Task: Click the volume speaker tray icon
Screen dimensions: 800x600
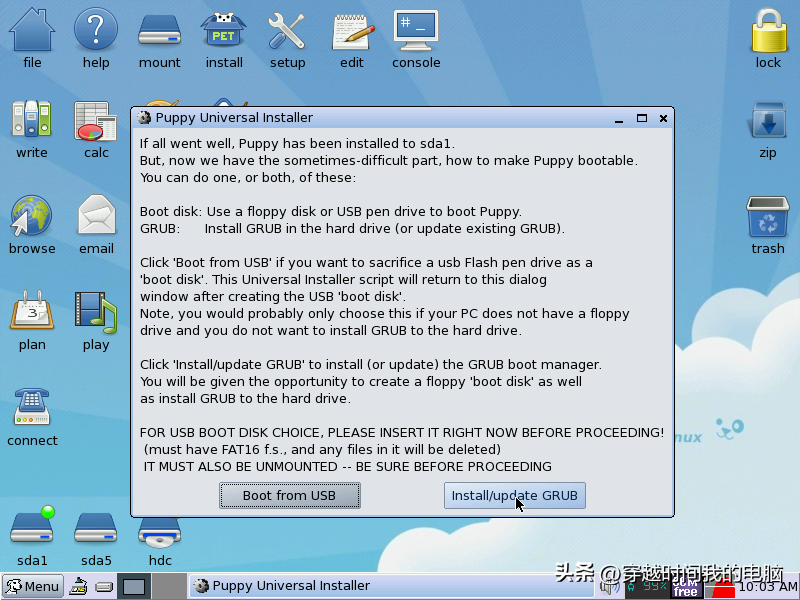Action: pos(610,587)
